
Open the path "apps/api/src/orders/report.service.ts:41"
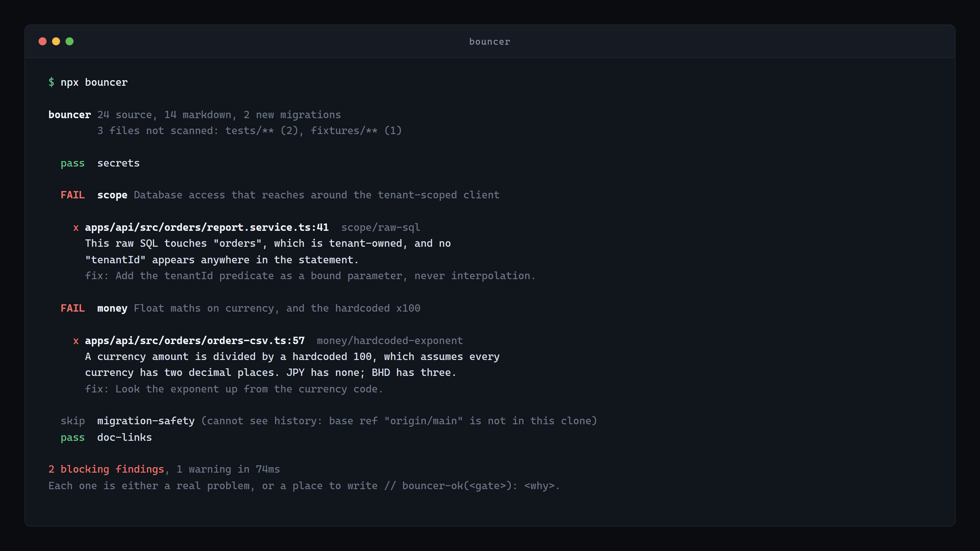point(207,227)
